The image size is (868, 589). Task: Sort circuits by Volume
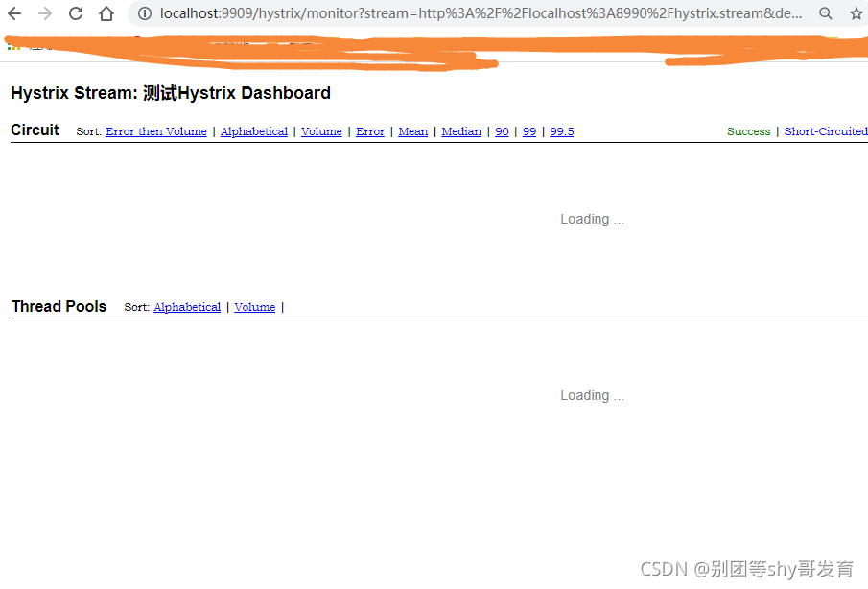[x=321, y=131]
